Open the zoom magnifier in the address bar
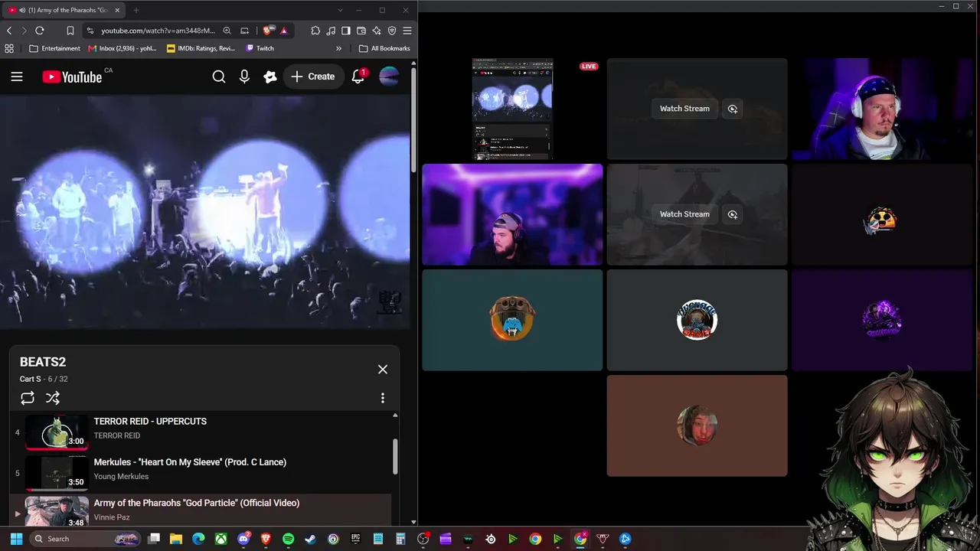This screenshot has height=551, width=980. pos(227,31)
